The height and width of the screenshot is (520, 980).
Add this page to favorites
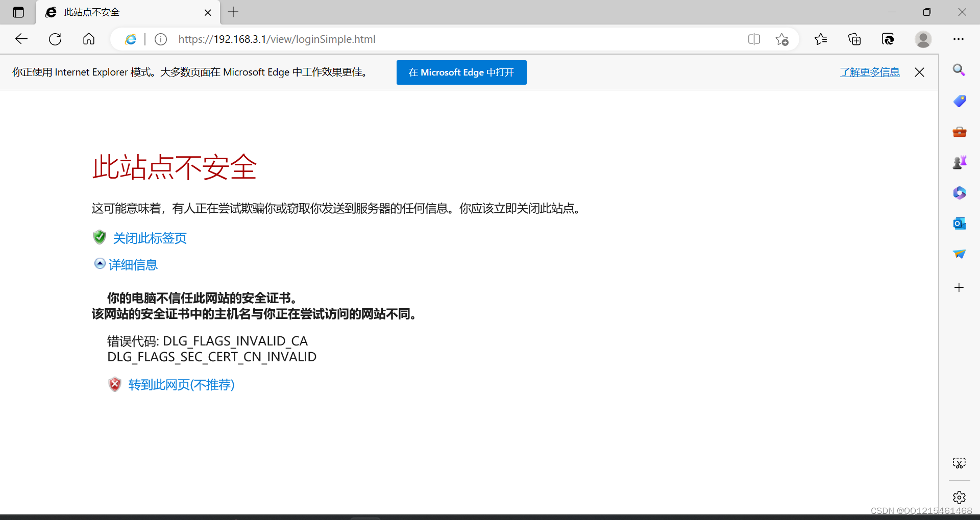coord(782,39)
